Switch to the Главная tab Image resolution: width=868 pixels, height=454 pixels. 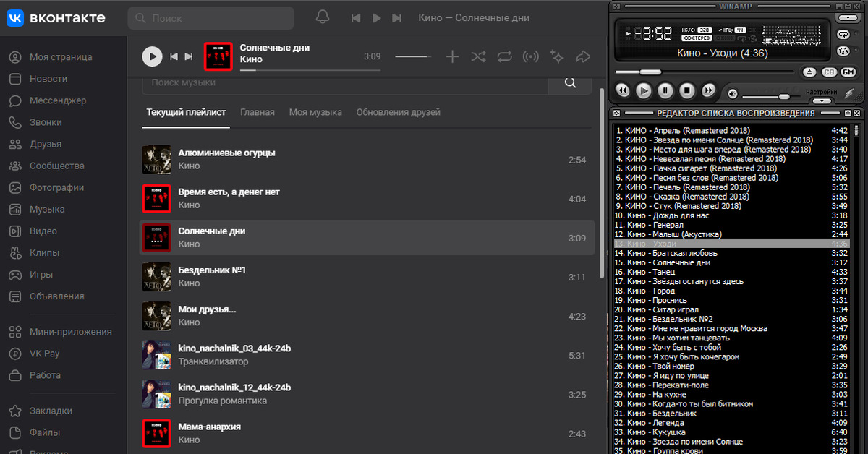258,112
